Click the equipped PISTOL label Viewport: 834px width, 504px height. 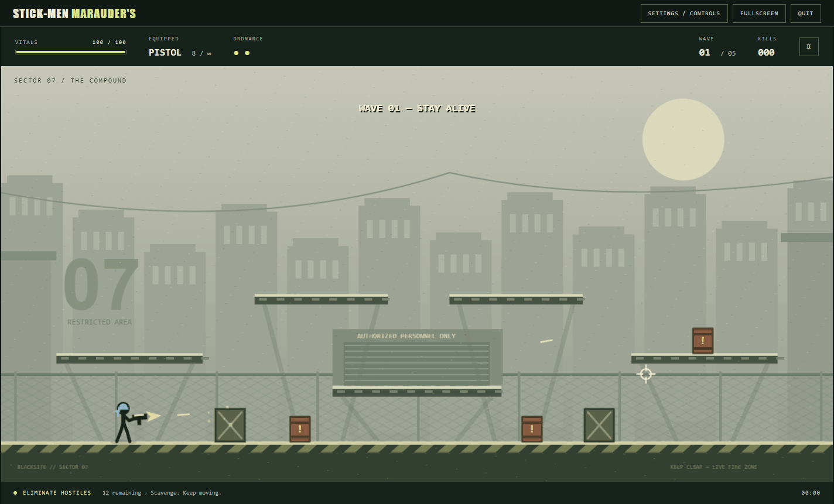[165, 53]
